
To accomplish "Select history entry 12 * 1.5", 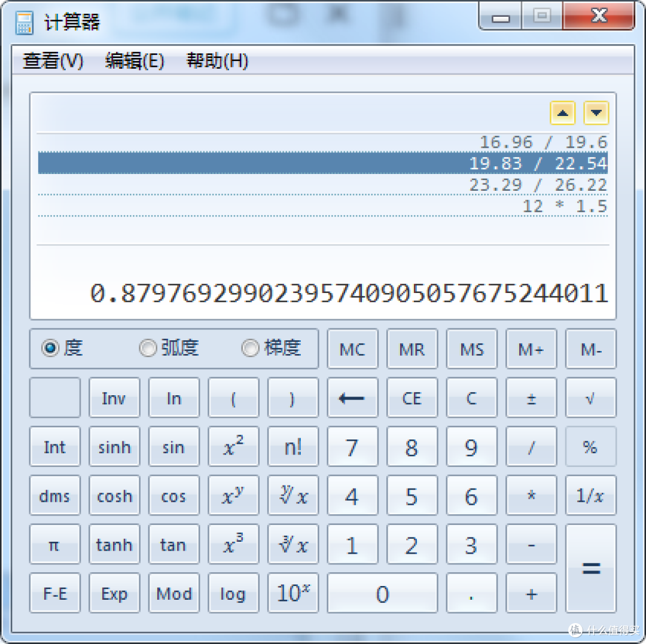I will [323, 206].
